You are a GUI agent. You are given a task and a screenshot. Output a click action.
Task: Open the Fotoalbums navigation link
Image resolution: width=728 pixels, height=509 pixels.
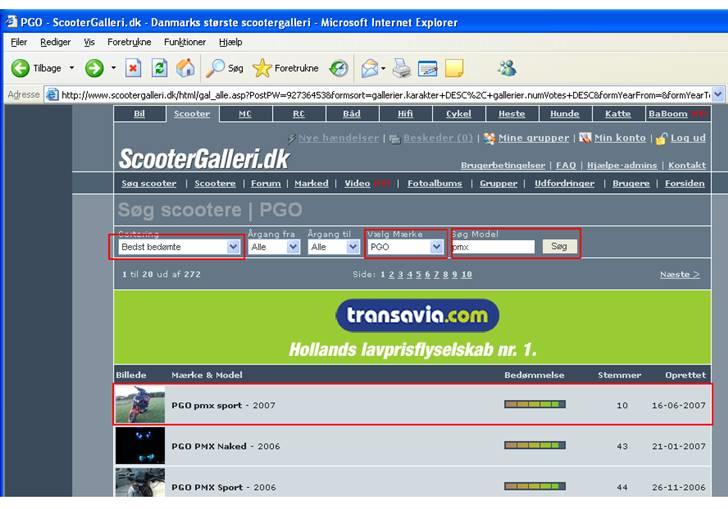coord(435,183)
